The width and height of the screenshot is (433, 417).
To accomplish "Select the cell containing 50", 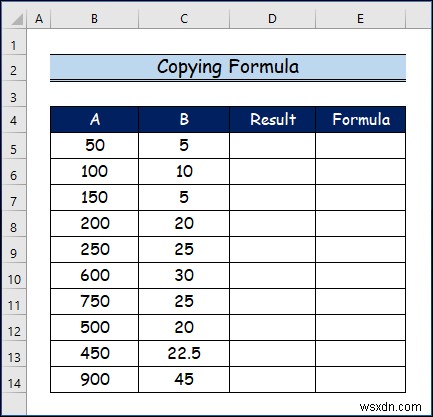I will pos(94,146).
